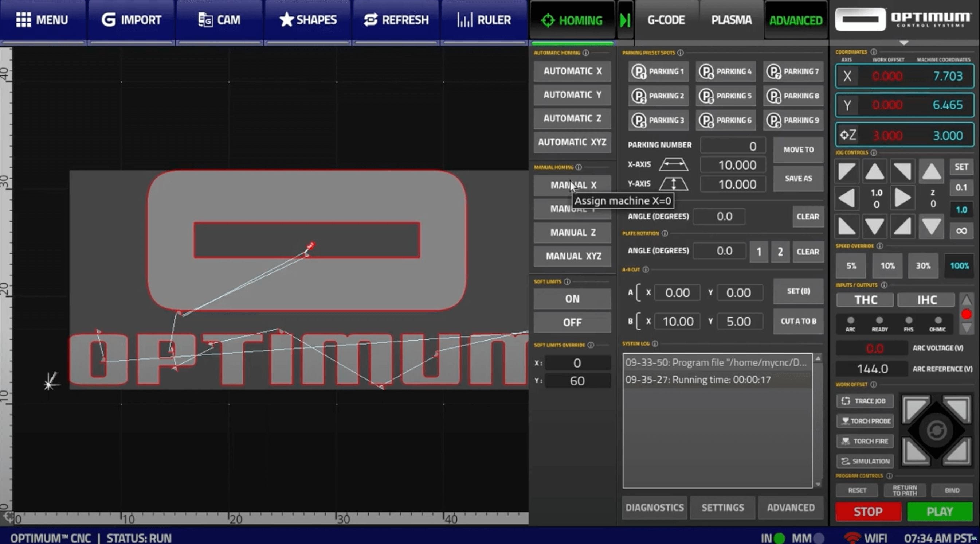Set the speed override to 30%
Image resolution: width=980 pixels, height=544 pixels.
click(923, 266)
